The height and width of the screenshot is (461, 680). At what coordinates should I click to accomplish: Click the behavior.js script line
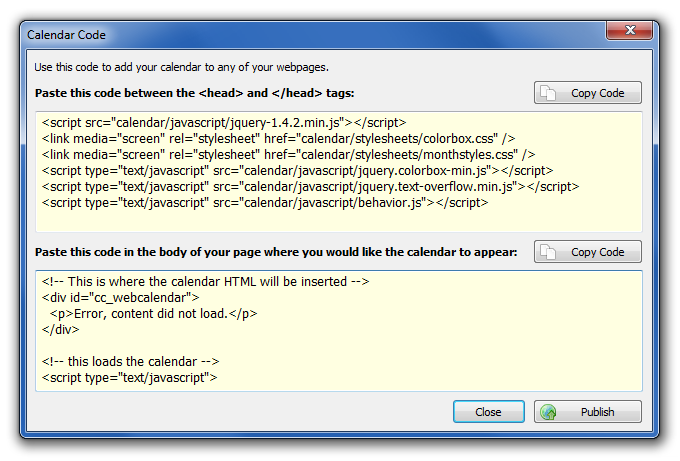coord(265,203)
